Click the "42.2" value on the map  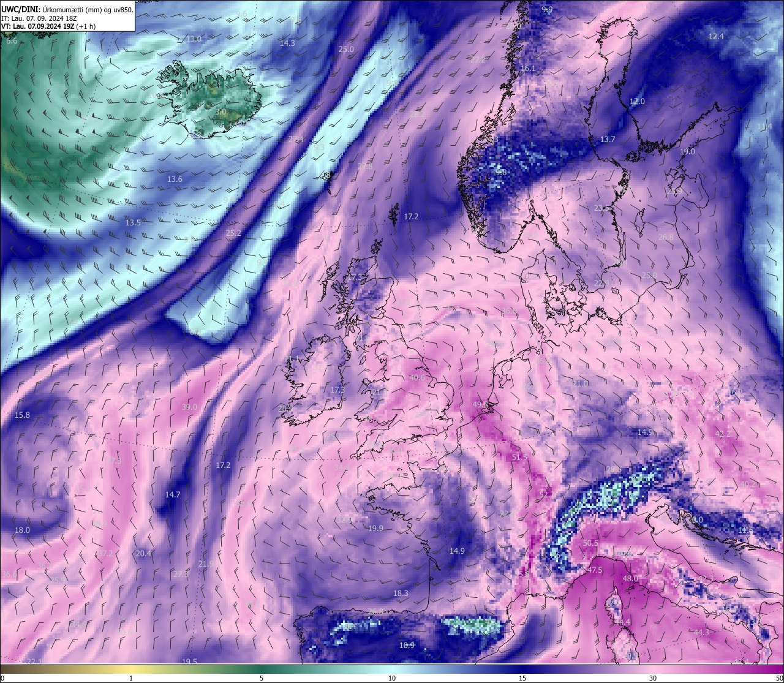(723, 434)
